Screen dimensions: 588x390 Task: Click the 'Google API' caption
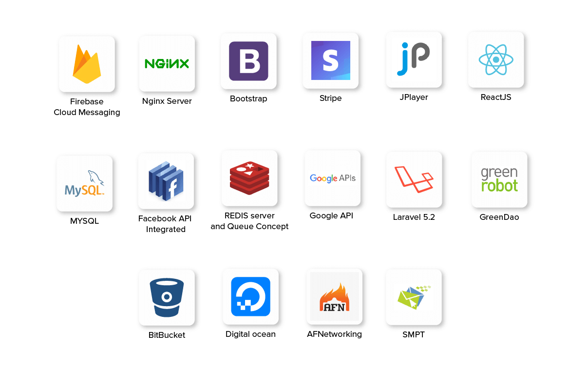(x=331, y=215)
